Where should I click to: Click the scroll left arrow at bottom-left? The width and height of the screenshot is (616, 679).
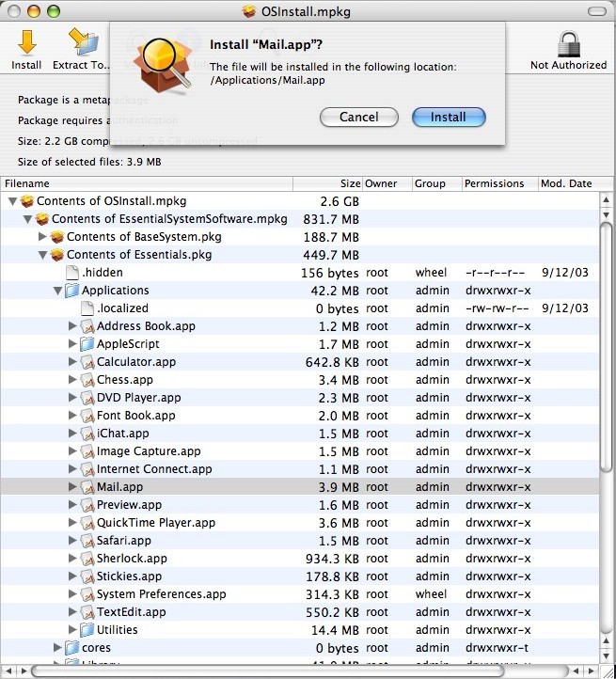click(x=9, y=671)
